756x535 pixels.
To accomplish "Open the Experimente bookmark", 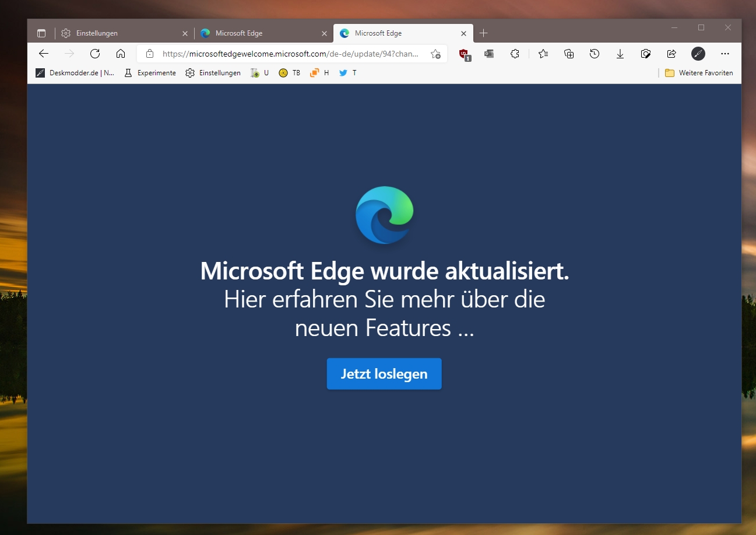I will 150,73.
